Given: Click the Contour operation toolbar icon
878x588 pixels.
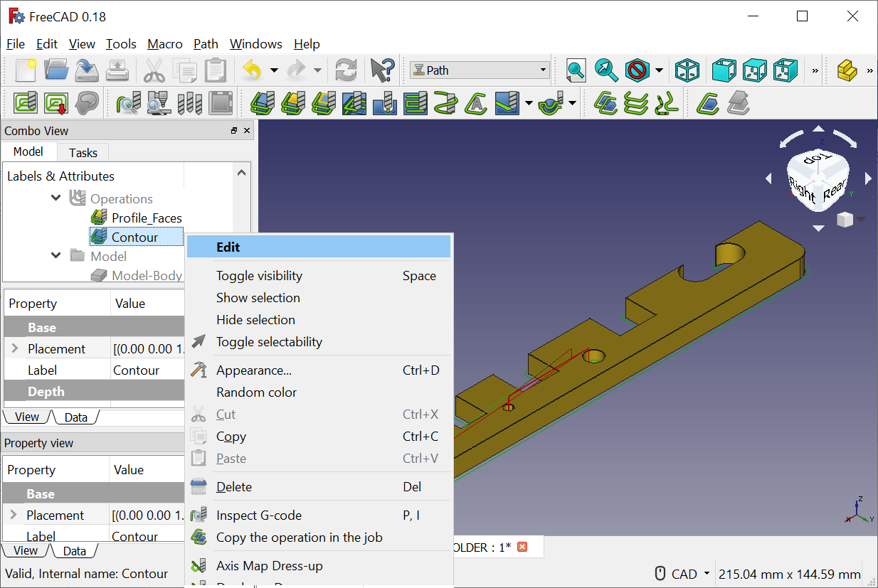Looking at the screenshot, I should point(263,104).
